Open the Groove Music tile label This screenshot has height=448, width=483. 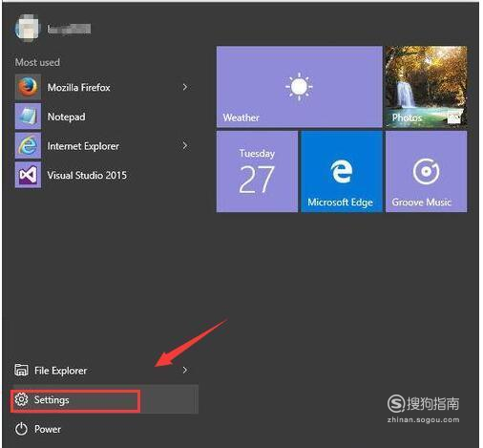point(421,203)
